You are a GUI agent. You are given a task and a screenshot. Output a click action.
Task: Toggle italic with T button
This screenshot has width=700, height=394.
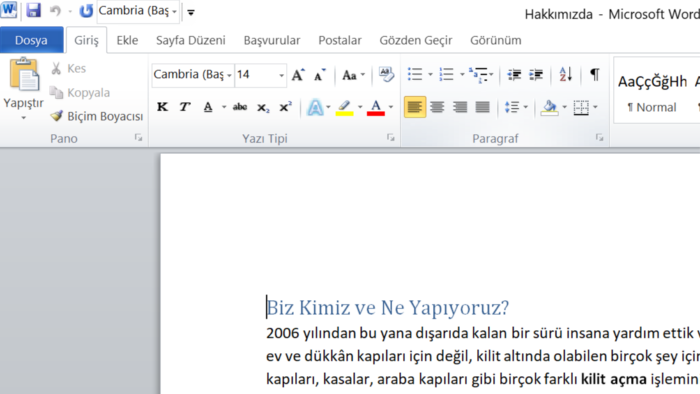(184, 107)
